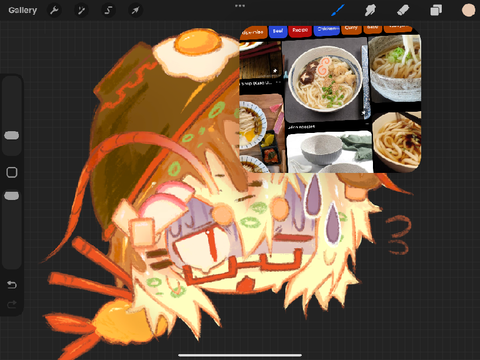Open the red chopsticks on wood photo
480x360 pixels.
pyautogui.click(x=261, y=60)
